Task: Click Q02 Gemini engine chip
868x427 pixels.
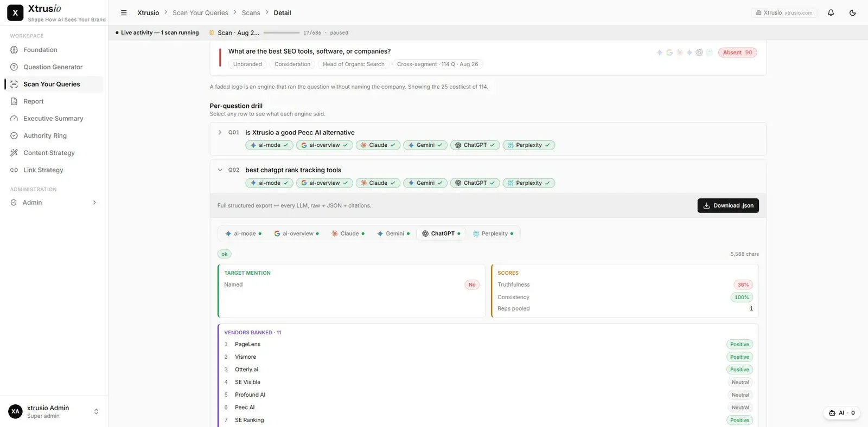Action: (425, 183)
